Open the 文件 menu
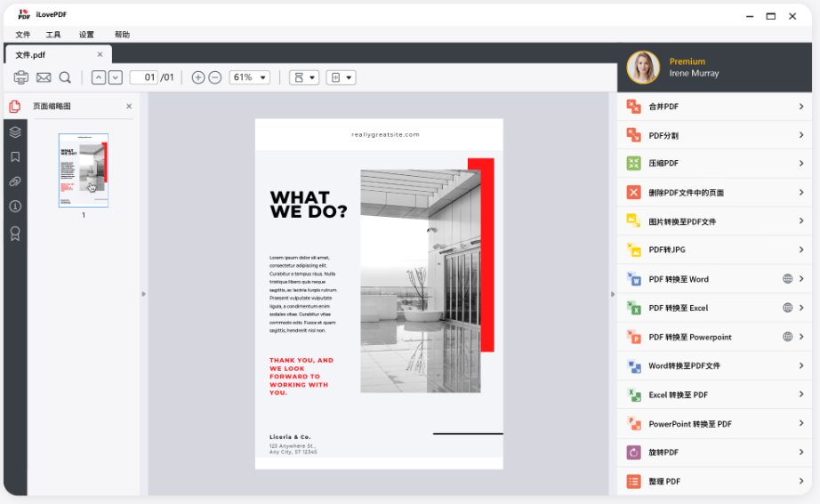The width and height of the screenshot is (820, 504). tap(22, 35)
